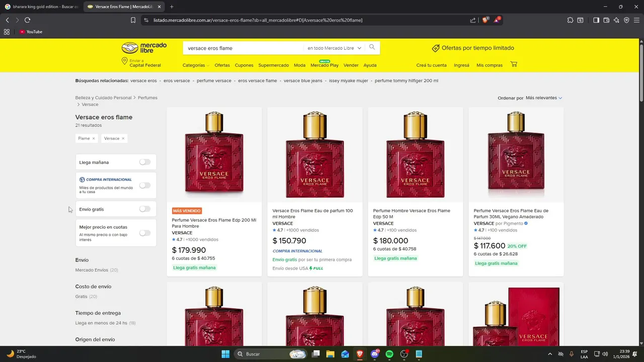Remove the Versace filter tag
Image resolution: width=644 pixels, height=362 pixels.
(x=123, y=138)
